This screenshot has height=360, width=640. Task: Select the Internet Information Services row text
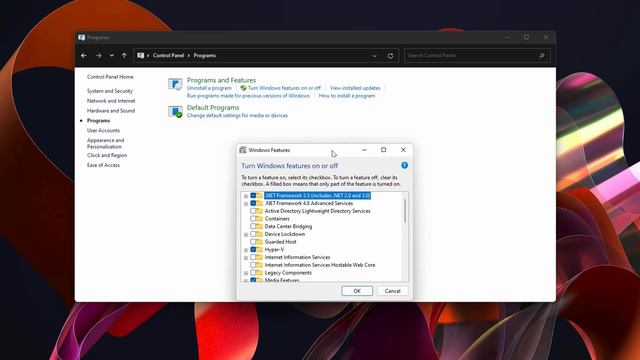point(297,257)
